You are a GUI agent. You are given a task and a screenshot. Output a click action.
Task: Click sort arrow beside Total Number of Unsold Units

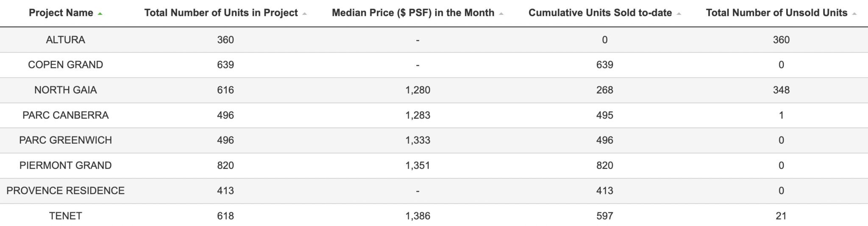[x=854, y=14]
